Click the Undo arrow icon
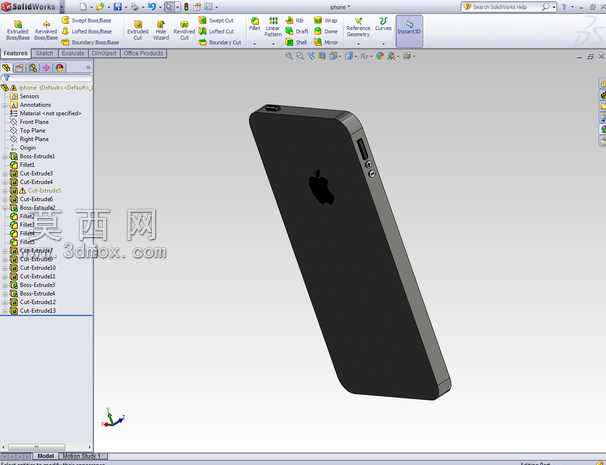The height and width of the screenshot is (465, 606). pyautogui.click(x=152, y=7)
